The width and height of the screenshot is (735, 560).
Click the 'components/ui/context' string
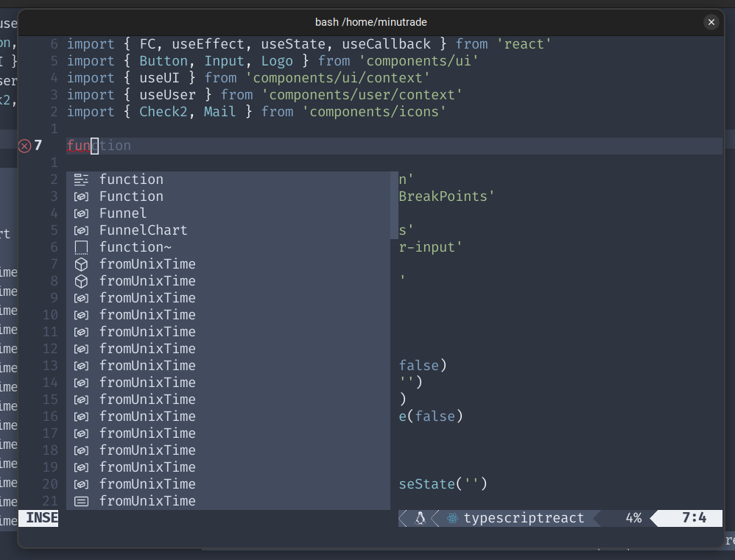click(x=337, y=78)
